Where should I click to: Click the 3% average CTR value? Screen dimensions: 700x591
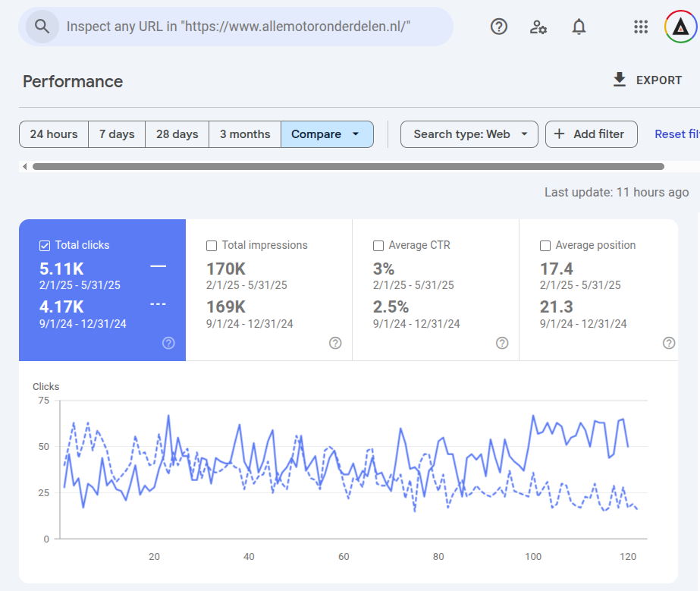(x=384, y=269)
